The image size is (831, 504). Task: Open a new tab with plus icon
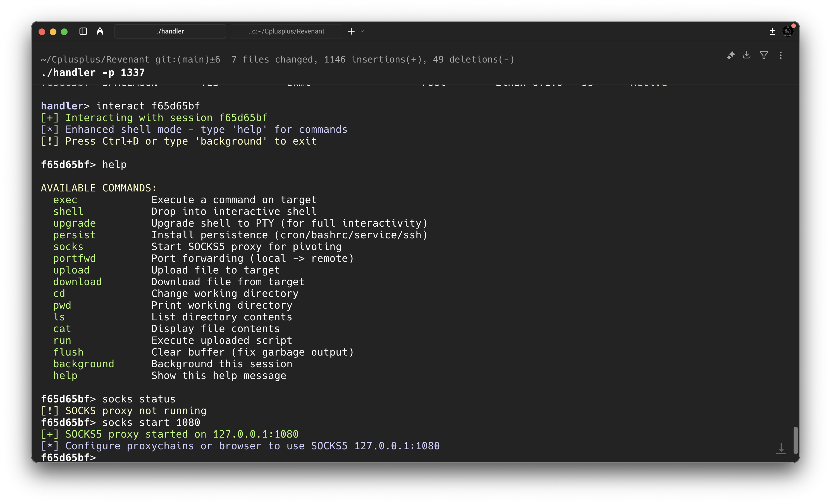[351, 31]
